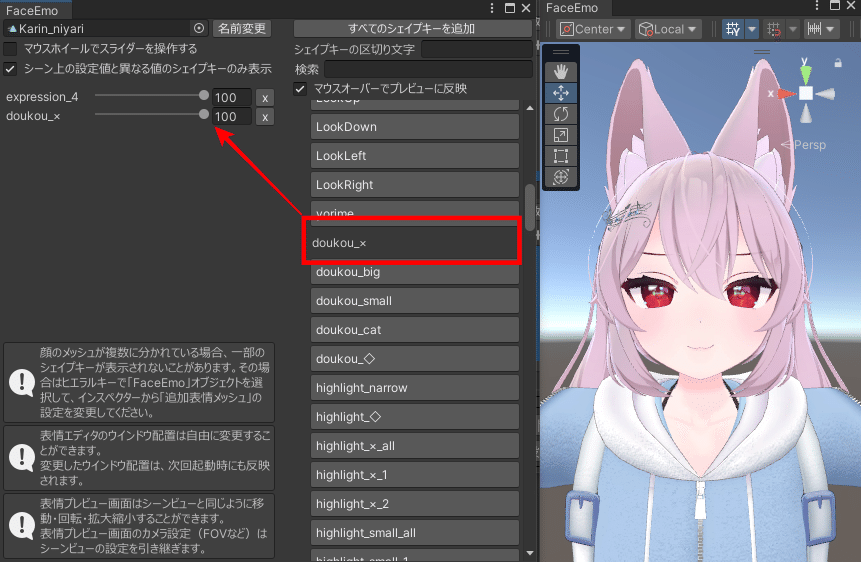Screen dimensions: 861x562
Task: Toggle the grid visibility icon
Action: pos(732,29)
